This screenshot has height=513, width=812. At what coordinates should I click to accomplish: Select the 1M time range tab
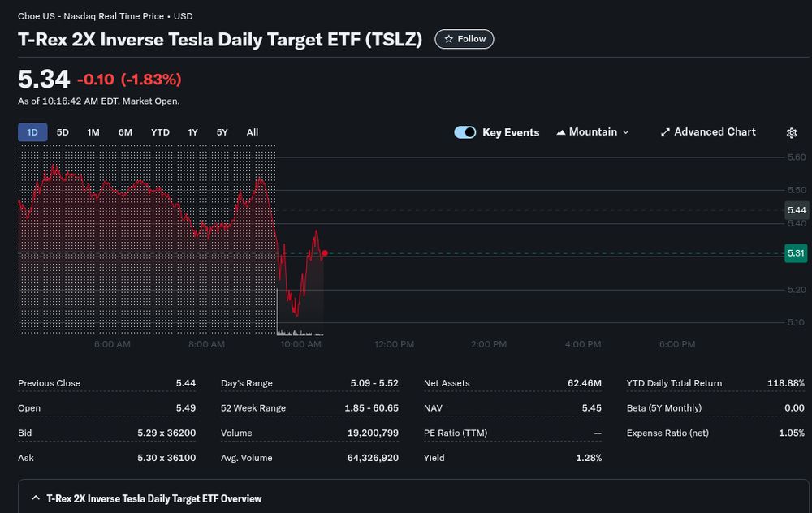point(93,132)
